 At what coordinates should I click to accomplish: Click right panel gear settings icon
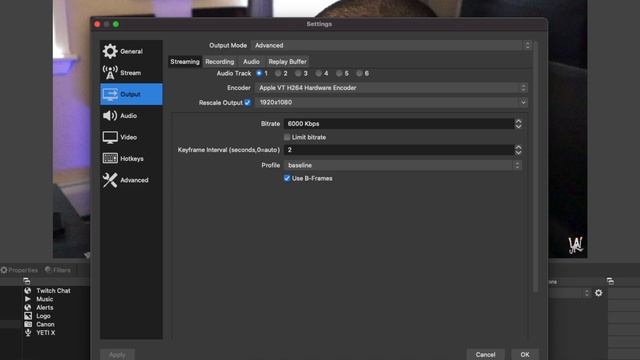pyautogui.click(x=598, y=293)
